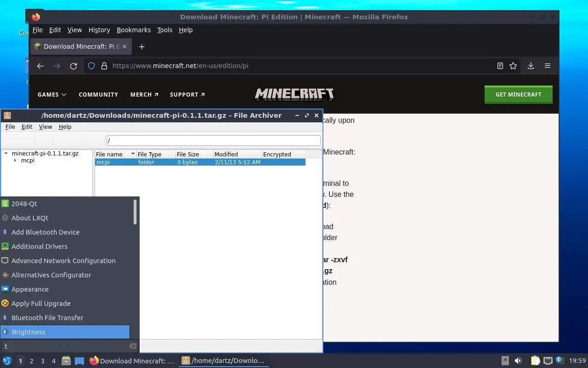Open the volume control tray icon
588x368 pixels.
pyautogui.click(x=518, y=361)
